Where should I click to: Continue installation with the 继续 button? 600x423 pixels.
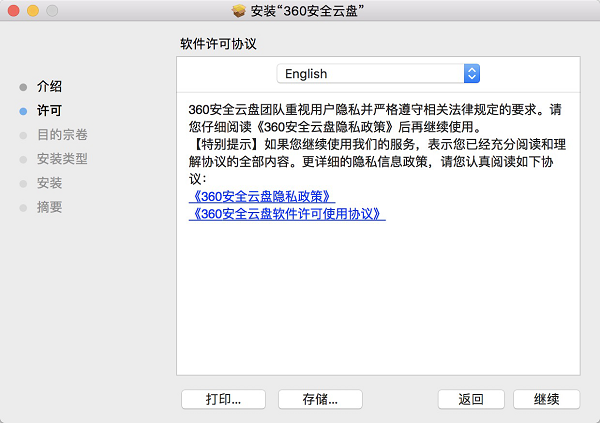point(546,399)
